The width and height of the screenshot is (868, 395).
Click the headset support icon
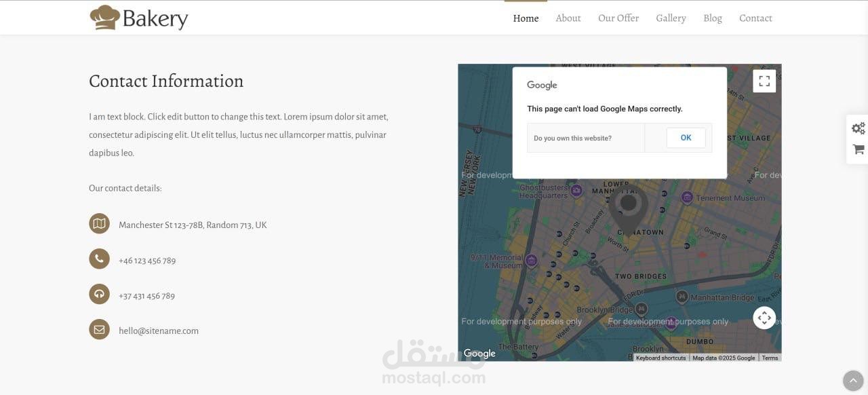coord(99,294)
